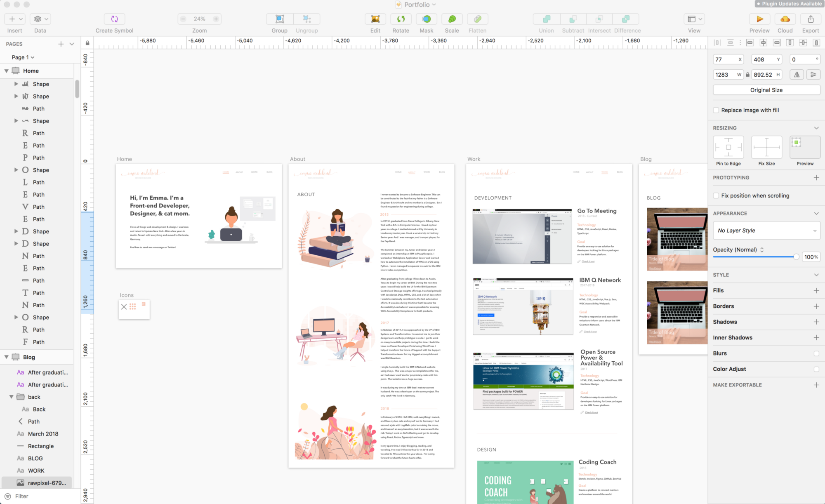Click the Original Size button
The height and width of the screenshot is (504, 825).
coord(766,90)
